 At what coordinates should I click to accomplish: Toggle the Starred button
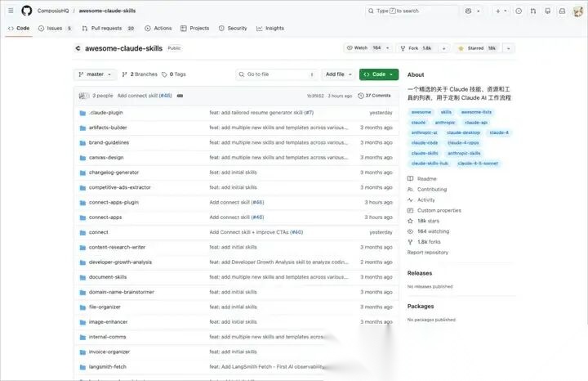478,48
